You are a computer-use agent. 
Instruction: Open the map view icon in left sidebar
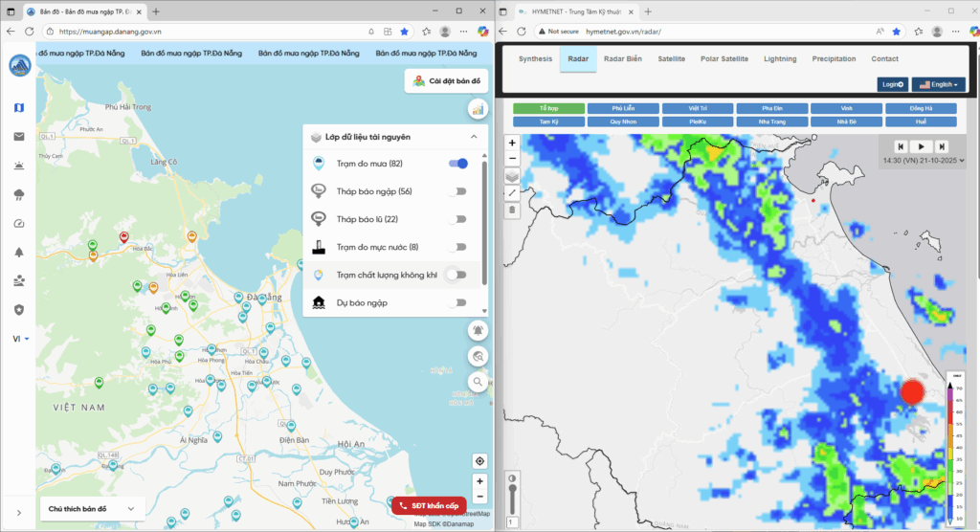click(x=19, y=108)
